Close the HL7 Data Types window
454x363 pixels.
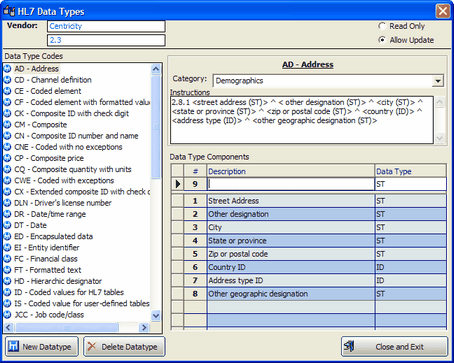pyautogui.click(x=443, y=11)
